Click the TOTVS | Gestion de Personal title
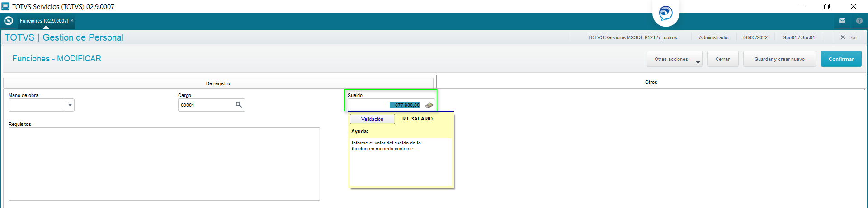 (x=64, y=37)
